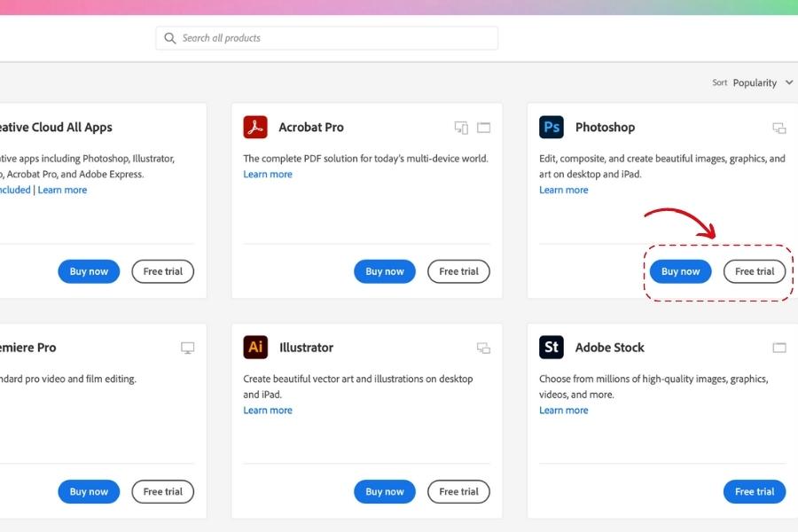Viewport: 798px width, 532px height.
Task: Buy Photoshop now
Action: [680, 271]
